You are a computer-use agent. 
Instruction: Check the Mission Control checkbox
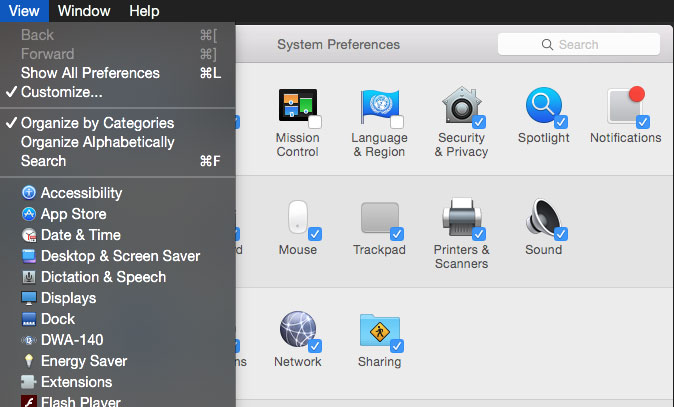(315, 122)
